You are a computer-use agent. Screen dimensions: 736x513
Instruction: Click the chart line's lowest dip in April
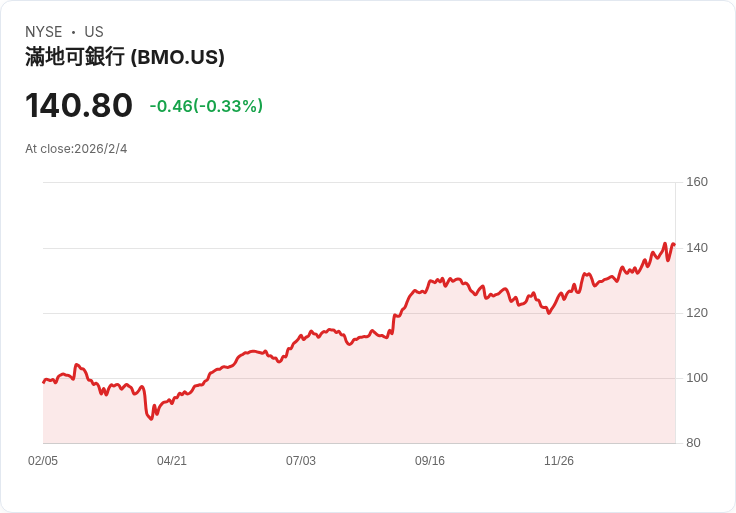(152, 419)
